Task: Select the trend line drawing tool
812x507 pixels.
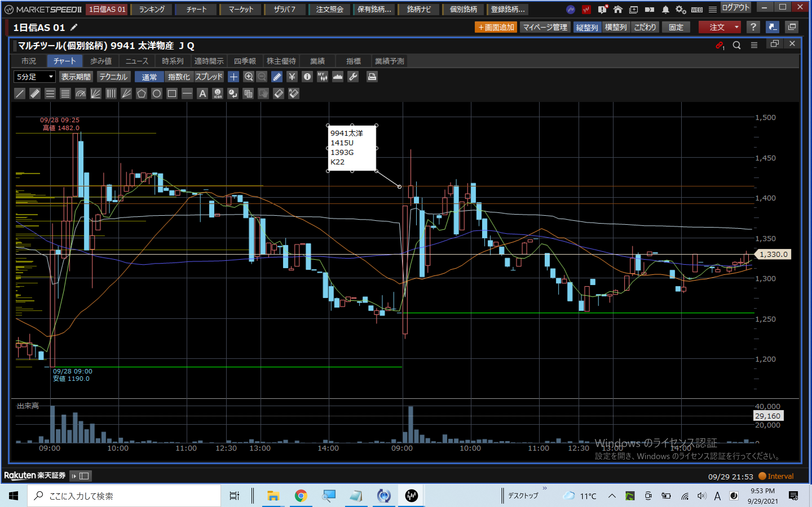Action: (x=20, y=94)
